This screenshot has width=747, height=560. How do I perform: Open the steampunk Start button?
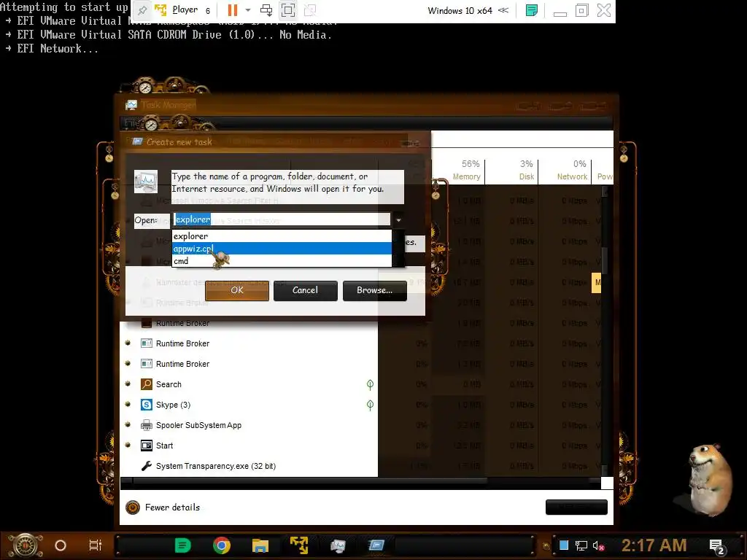click(26, 545)
